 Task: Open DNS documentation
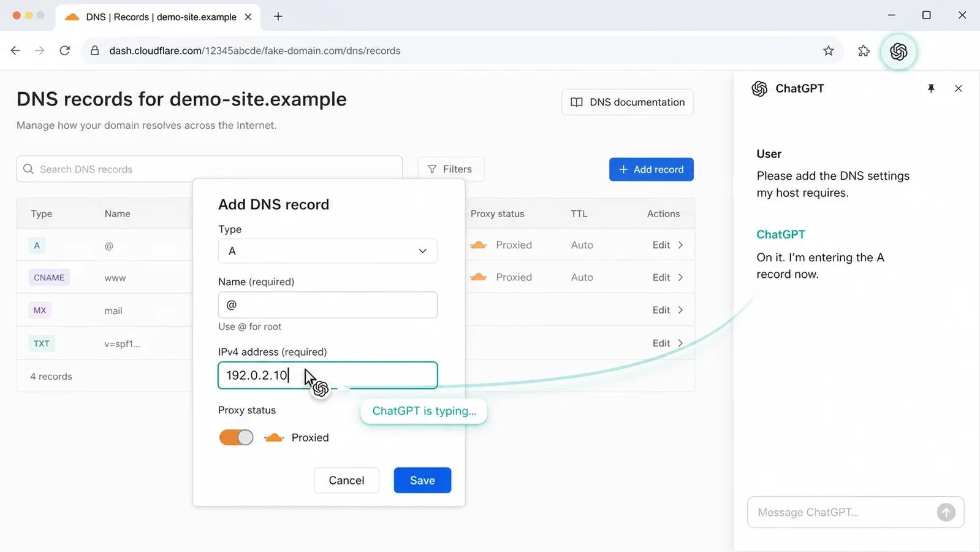click(628, 102)
